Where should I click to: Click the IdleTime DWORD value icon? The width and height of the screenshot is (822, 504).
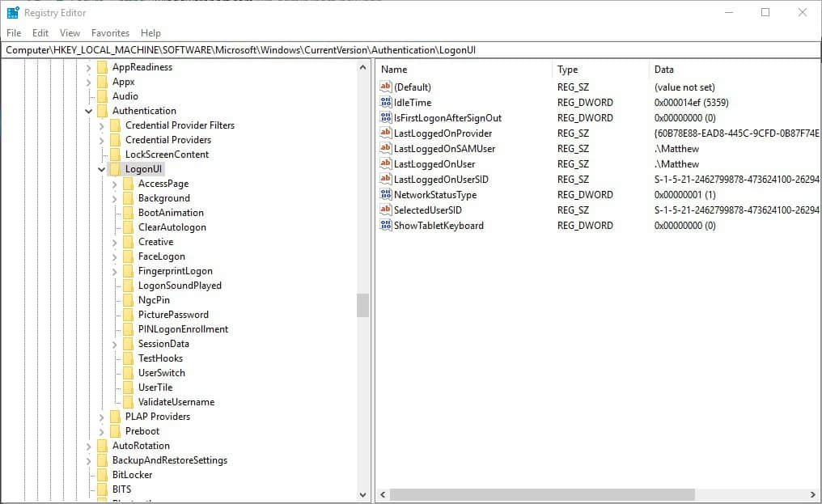pos(386,102)
